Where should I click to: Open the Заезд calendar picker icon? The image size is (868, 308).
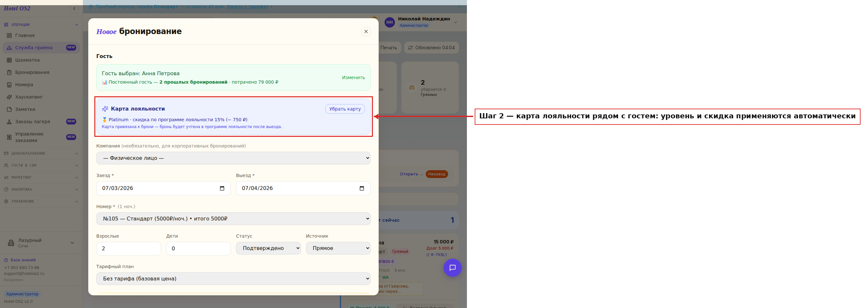(x=222, y=188)
